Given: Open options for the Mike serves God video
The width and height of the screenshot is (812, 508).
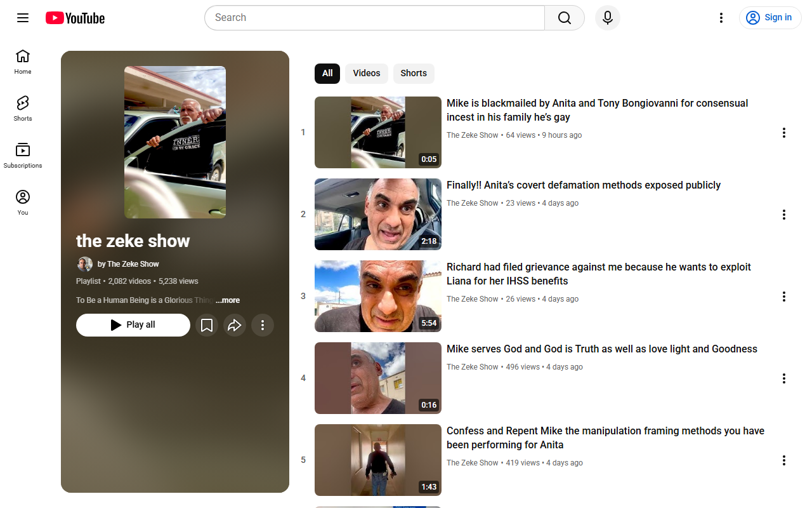Looking at the screenshot, I should tap(784, 378).
